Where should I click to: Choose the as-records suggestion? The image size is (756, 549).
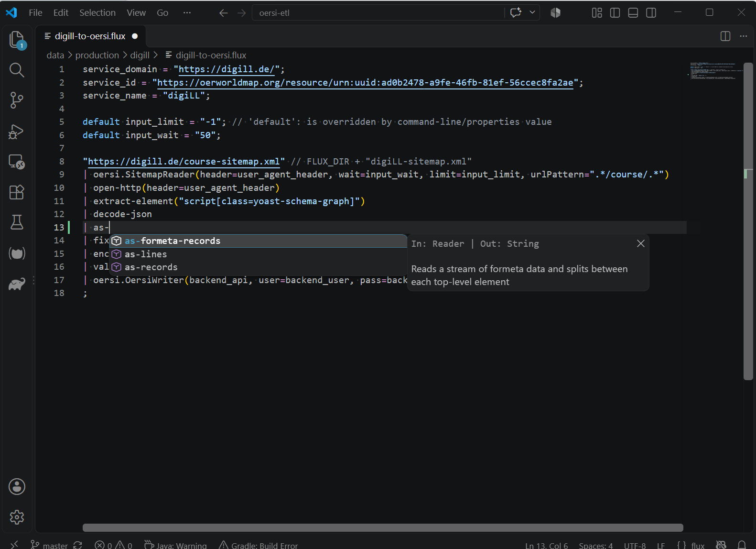pyautogui.click(x=258, y=267)
